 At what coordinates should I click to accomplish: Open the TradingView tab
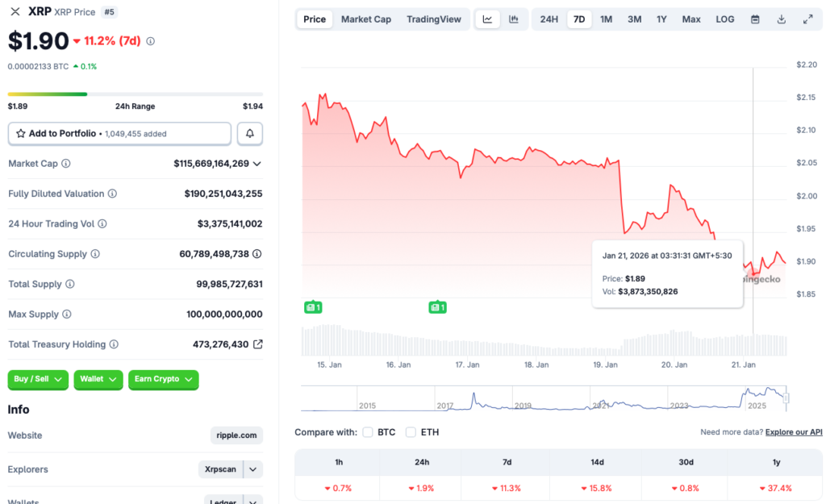434,19
